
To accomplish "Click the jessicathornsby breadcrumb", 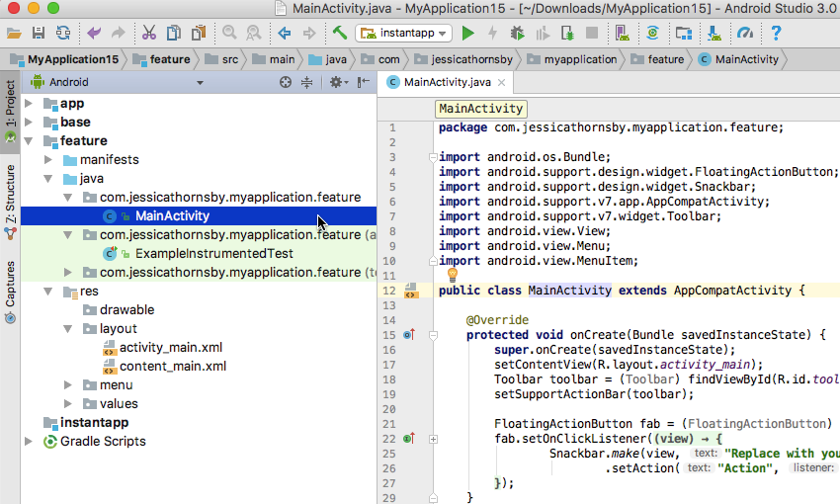I will (463, 59).
